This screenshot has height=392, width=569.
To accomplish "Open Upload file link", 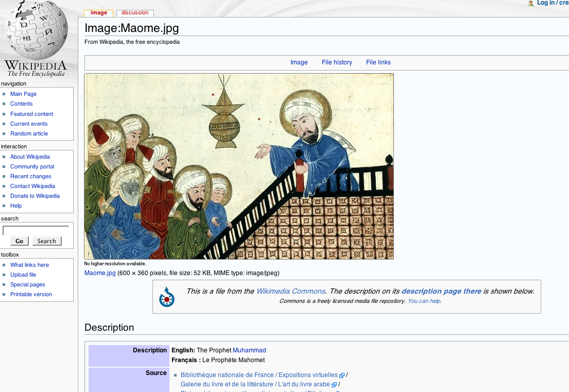I will coord(23,275).
